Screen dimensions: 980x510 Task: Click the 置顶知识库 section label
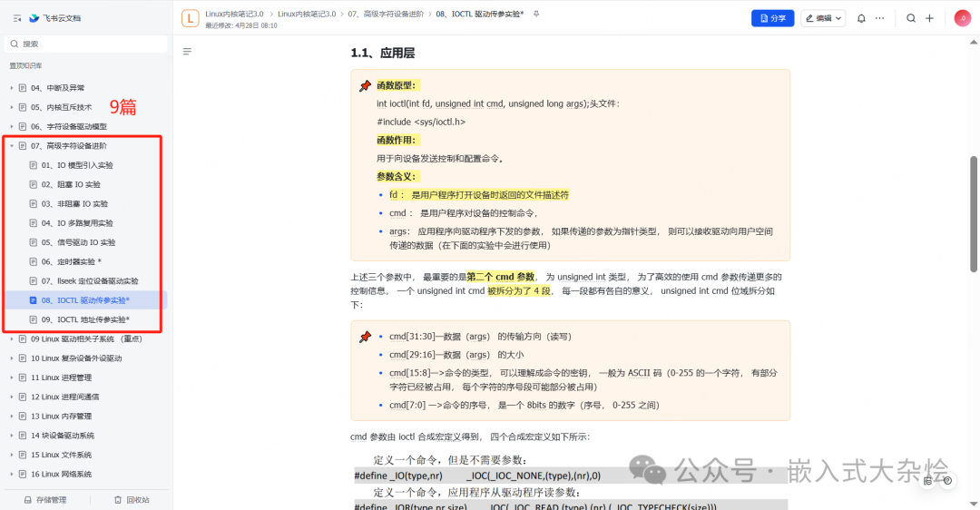(25, 65)
